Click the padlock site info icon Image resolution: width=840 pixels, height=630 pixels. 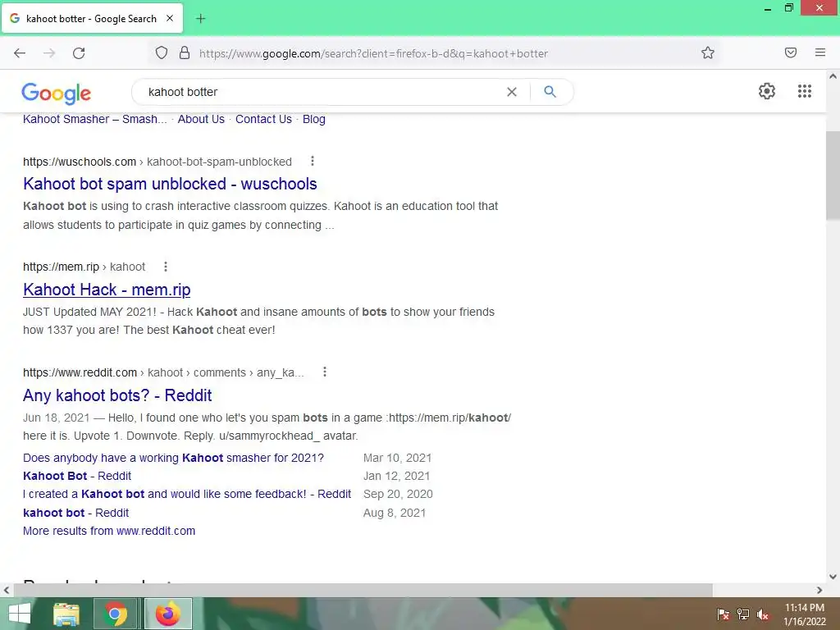(185, 52)
